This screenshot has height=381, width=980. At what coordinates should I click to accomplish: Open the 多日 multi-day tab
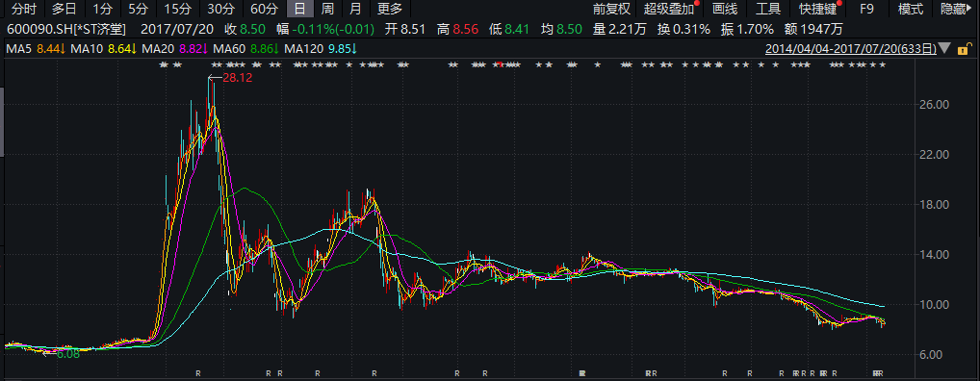pos(64,9)
